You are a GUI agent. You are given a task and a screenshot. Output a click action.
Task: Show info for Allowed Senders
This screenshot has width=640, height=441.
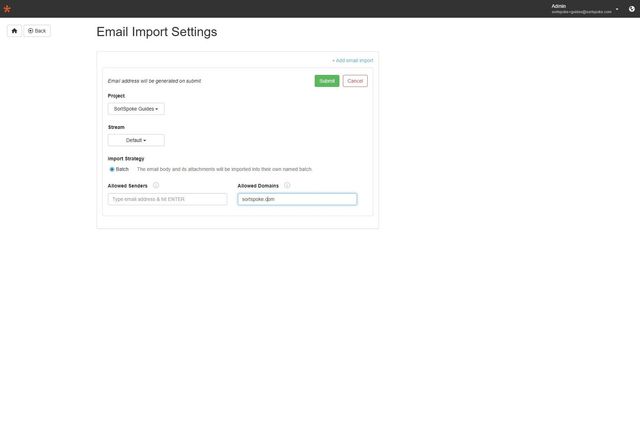[156, 185]
